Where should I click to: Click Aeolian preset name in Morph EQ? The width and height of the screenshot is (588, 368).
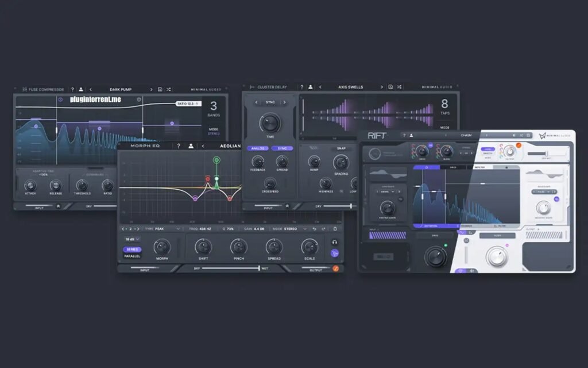pos(230,145)
